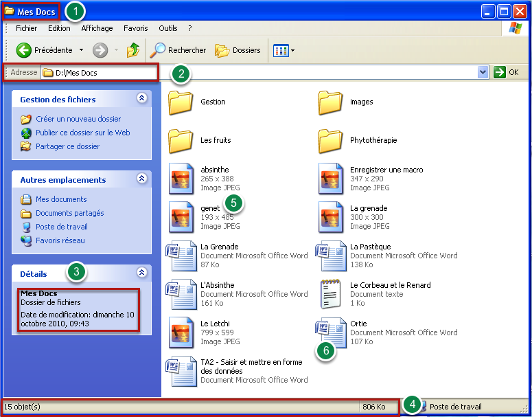
Task: Click the 'Le Letchi' file name
Action: click(215, 324)
